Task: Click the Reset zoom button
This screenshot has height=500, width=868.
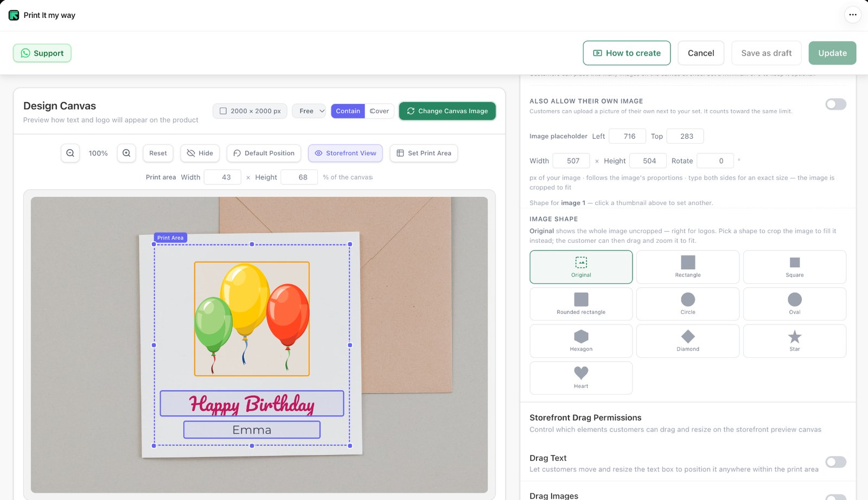Action: click(x=158, y=153)
